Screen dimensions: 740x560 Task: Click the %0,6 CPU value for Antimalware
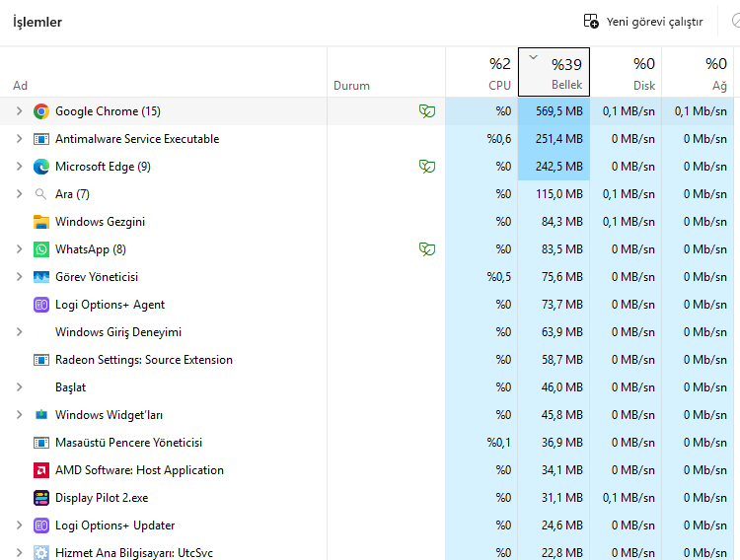click(x=499, y=139)
